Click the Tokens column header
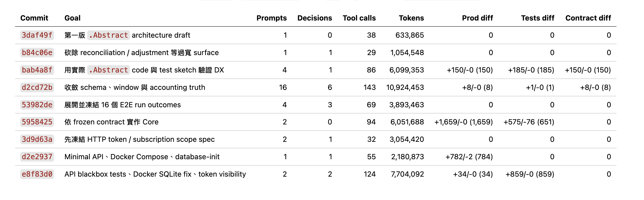 (411, 18)
